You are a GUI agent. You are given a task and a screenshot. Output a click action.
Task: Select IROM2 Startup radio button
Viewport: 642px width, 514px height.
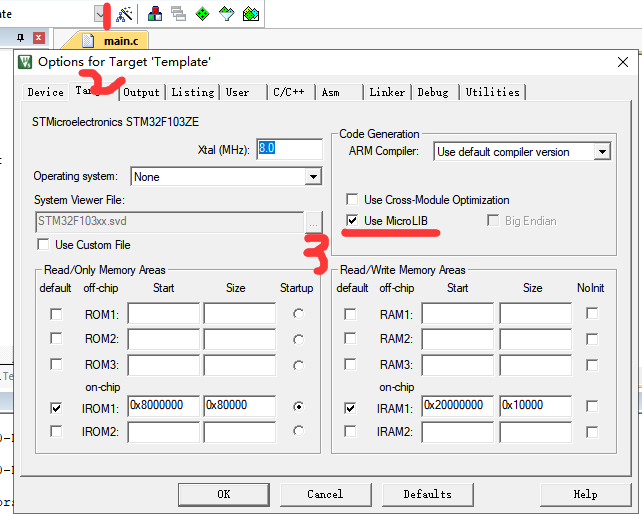pyautogui.click(x=298, y=431)
